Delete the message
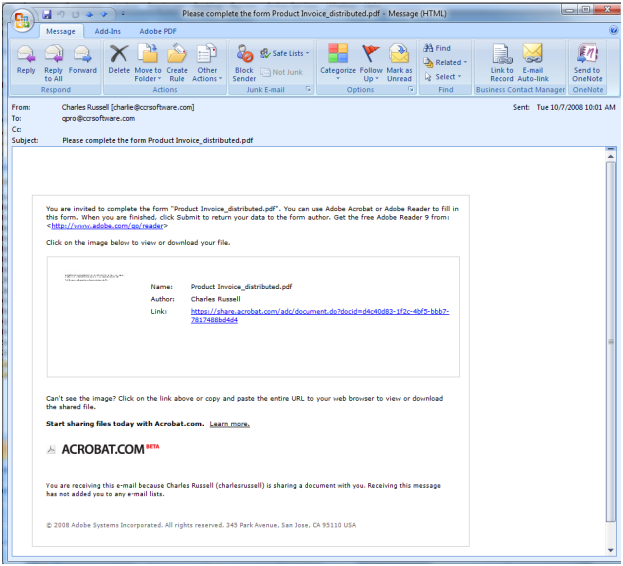The width and height of the screenshot is (623, 566). pyautogui.click(x=119, y=60)
